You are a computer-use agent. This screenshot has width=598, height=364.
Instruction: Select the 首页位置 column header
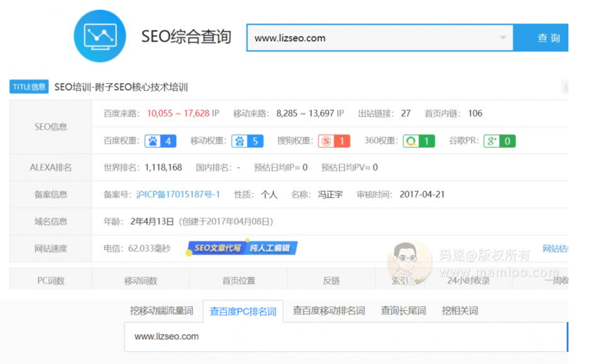(x=239, y=280)
